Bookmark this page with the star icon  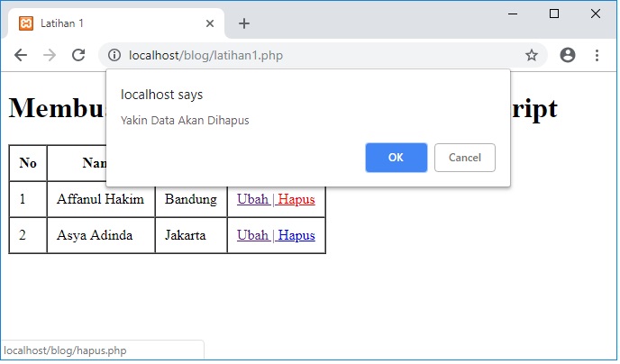(x=532, y=56)
